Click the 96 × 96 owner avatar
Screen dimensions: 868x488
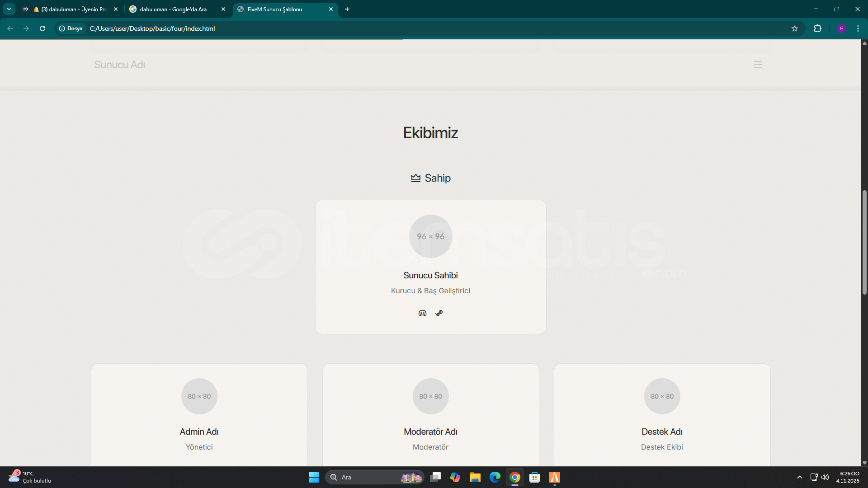point(430,236)
